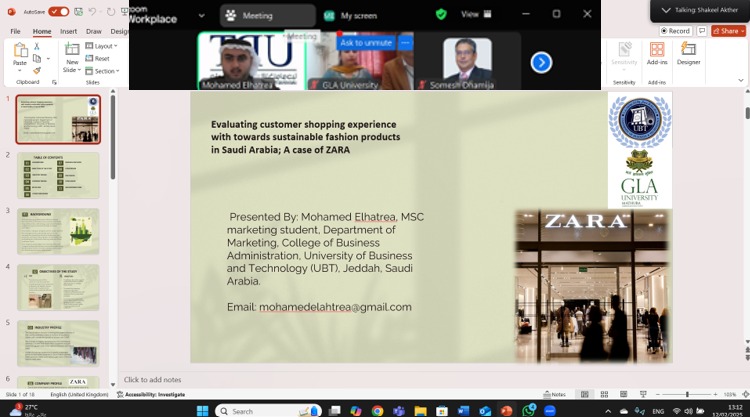Toggle the Notes pane button
Viewport: 750px width, 417px height.
[554, 395]
